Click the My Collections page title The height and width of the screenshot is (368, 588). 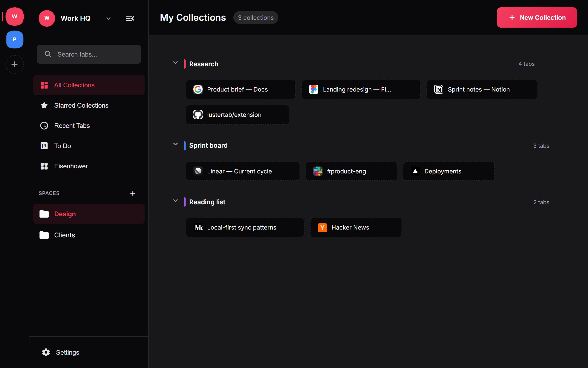(193, 17)
